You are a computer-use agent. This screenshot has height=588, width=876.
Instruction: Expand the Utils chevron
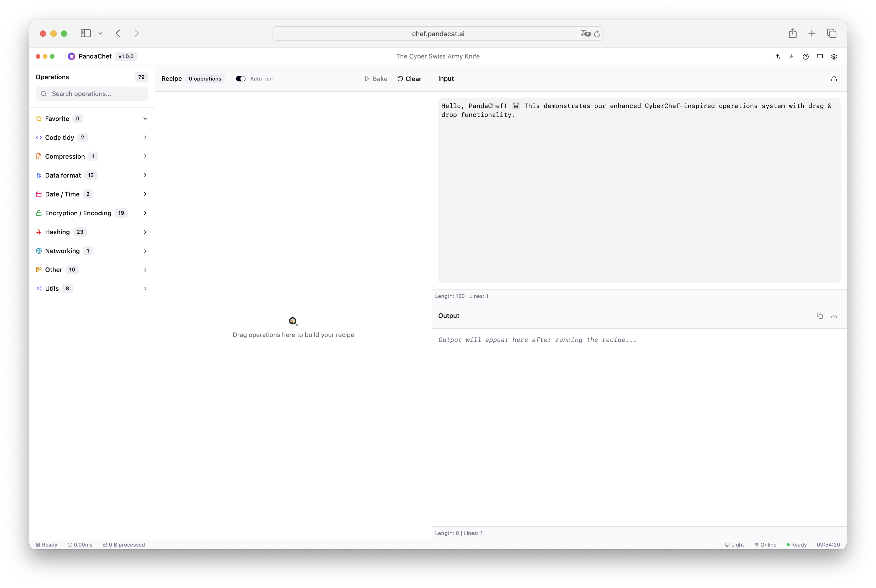pos(145,288)
